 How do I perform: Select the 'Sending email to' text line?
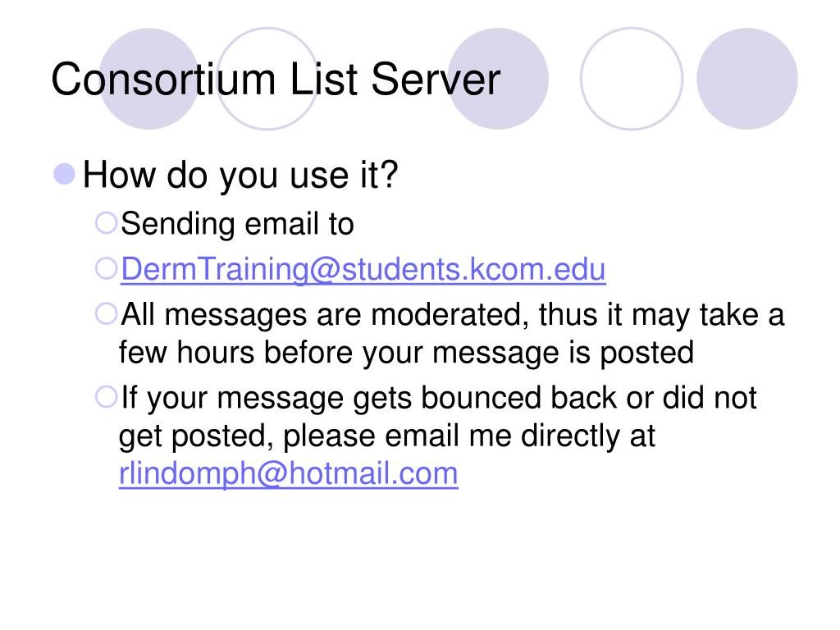237,224
